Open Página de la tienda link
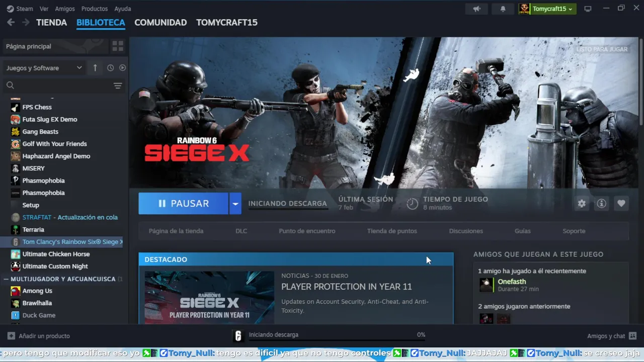Screen dimensions: 644x362 point(176,231)
